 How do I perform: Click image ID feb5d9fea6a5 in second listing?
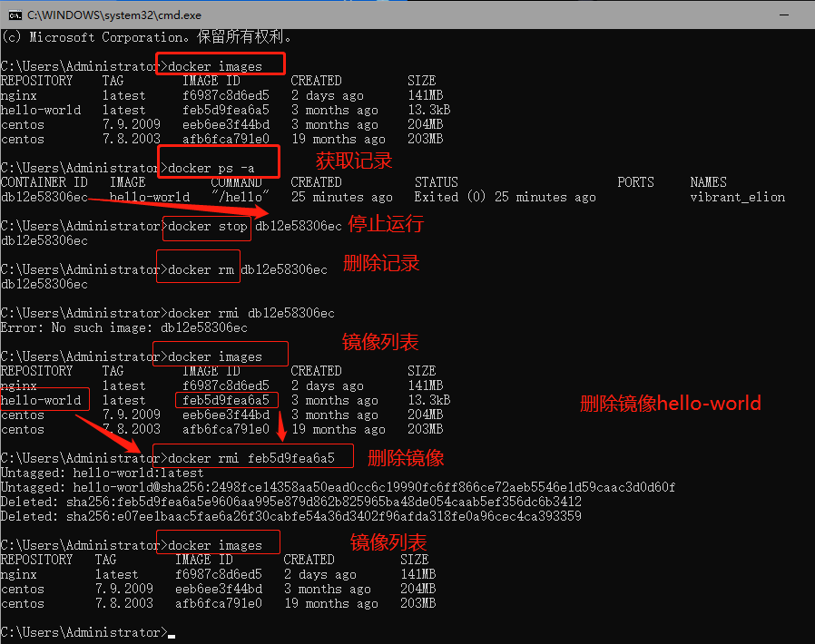pyautogui.click(x=226, y=400)
